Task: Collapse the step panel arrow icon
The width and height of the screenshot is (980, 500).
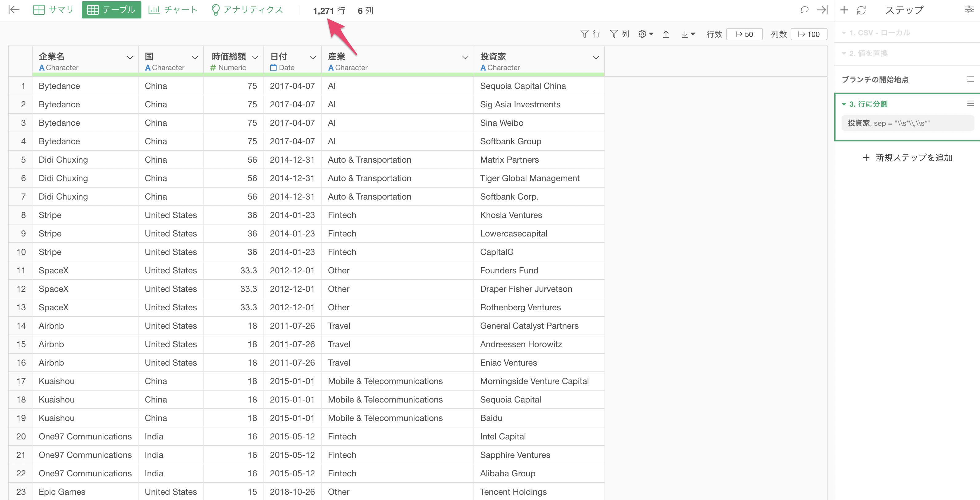Action: pos(822,10)
